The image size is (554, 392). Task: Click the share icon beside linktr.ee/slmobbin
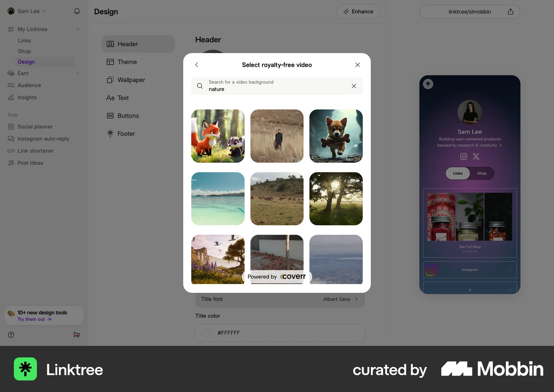click(511, 12)
